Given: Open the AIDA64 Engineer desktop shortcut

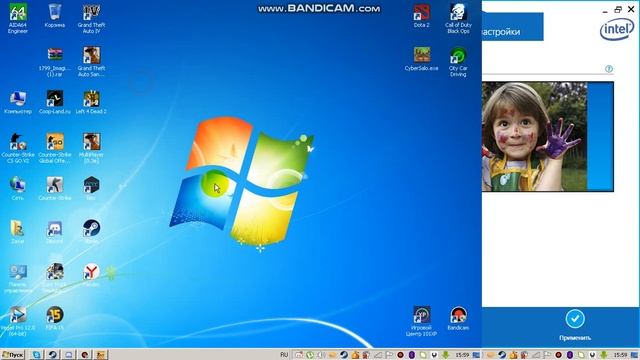Looking at the screenshot, I should tap(18, 18).
